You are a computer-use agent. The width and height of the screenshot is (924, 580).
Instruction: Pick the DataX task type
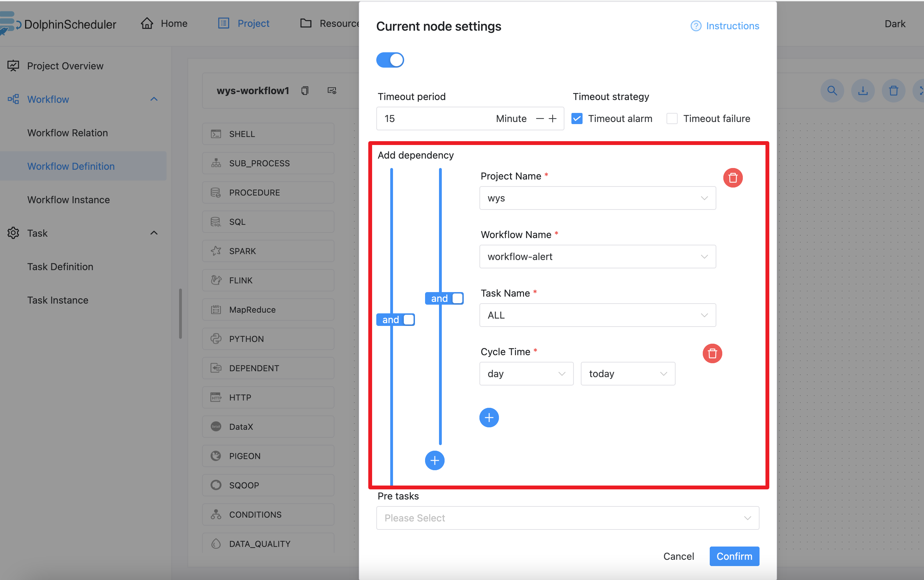point(268,427)
